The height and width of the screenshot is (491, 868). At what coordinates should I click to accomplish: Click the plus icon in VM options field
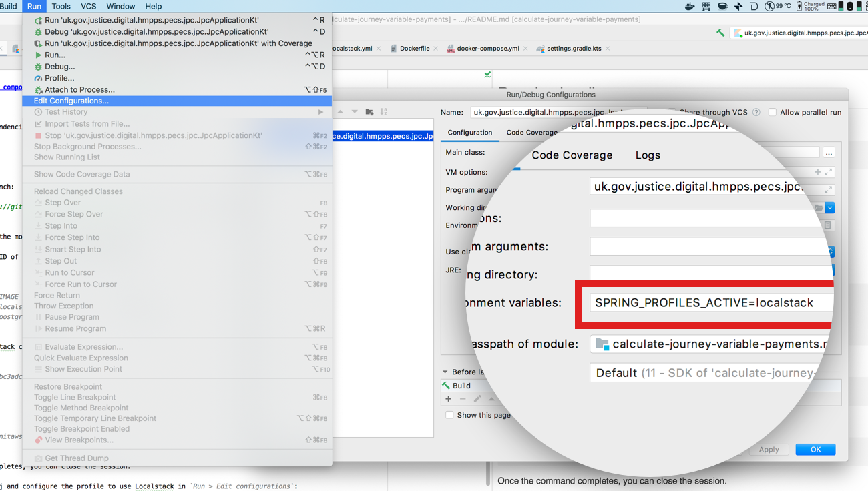[x=818, y=172]
